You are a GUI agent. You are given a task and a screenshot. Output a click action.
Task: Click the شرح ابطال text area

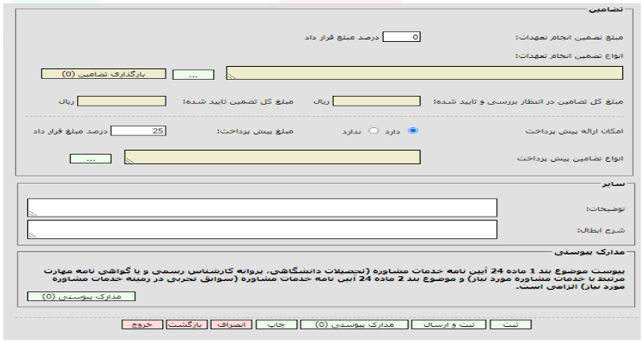[x=262, y=229]
